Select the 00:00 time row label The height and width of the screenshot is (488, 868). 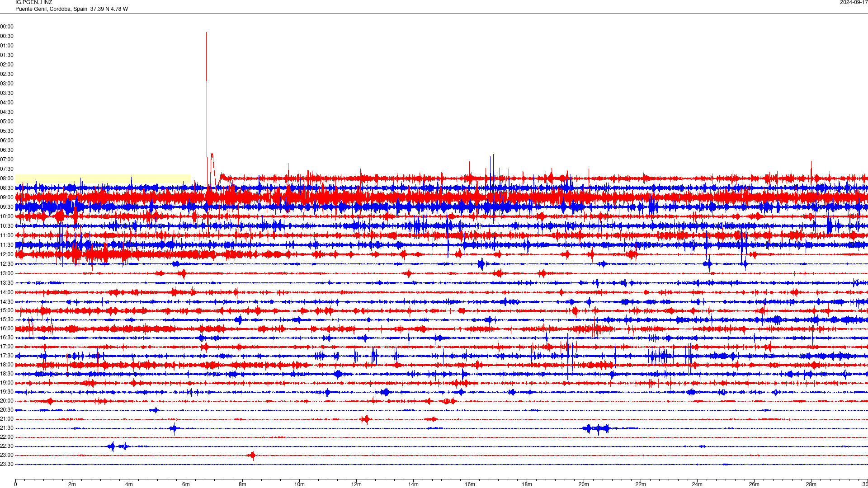[7, 27]
